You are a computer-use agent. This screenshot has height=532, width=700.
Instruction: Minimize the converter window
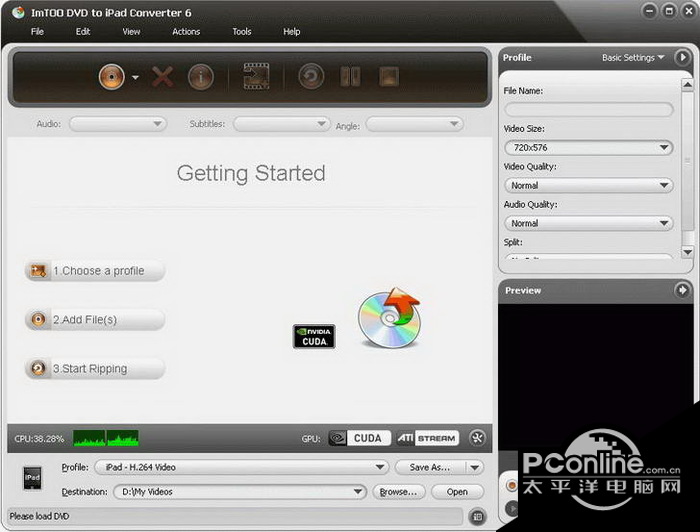point(650,11)
